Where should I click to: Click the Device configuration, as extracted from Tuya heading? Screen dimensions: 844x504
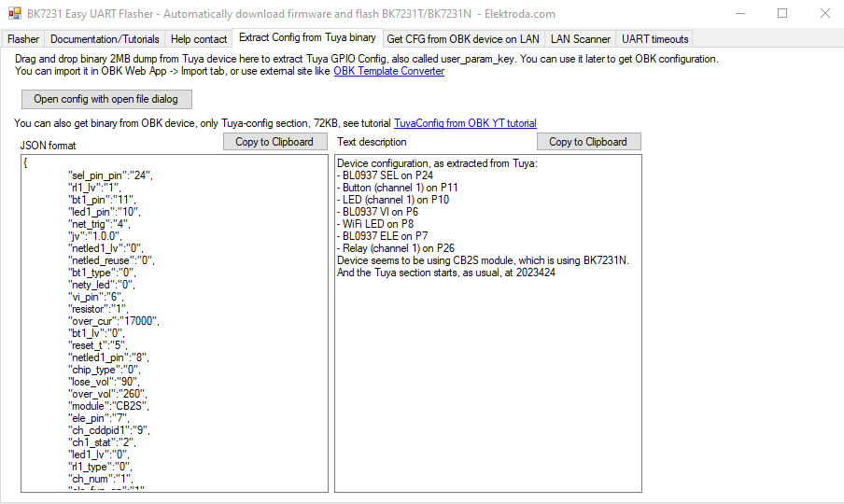[437, 163]
